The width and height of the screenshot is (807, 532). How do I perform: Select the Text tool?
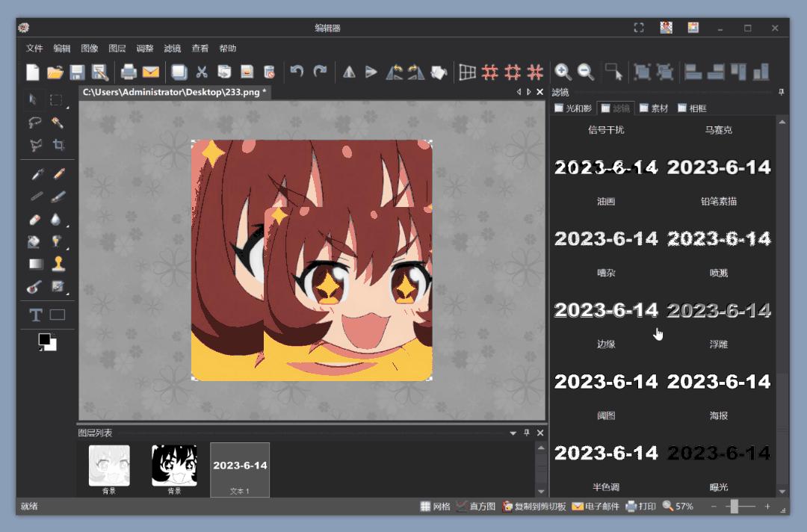(35, 315)
